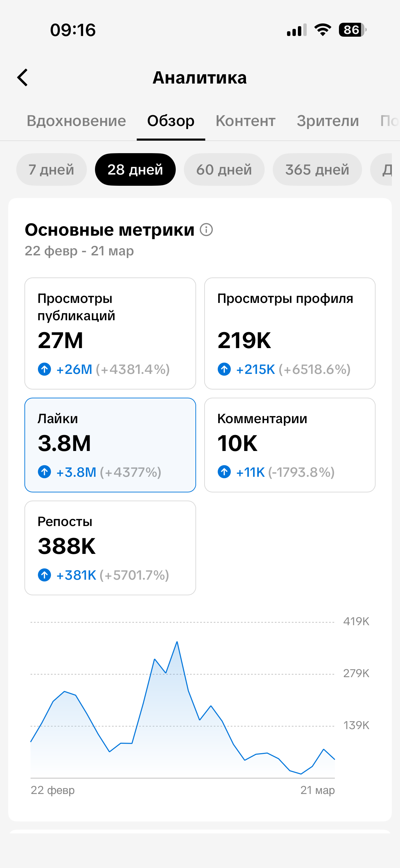Select the 60 дней period chip
Image resolution: width=400 pixels, height=868 pixels.
tap(224, 169)
